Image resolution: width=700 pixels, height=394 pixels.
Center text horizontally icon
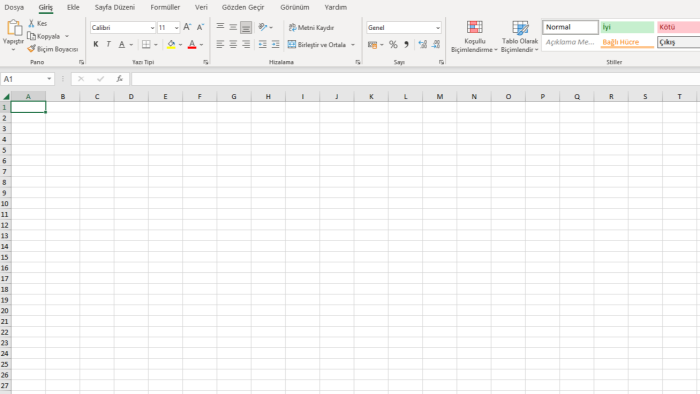coord(233,44)
